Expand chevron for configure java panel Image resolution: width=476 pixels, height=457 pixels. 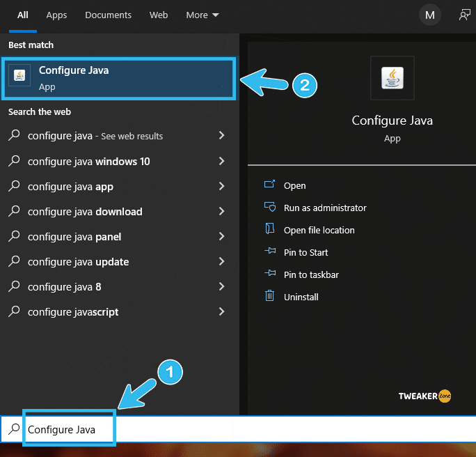tap(221, 236)
